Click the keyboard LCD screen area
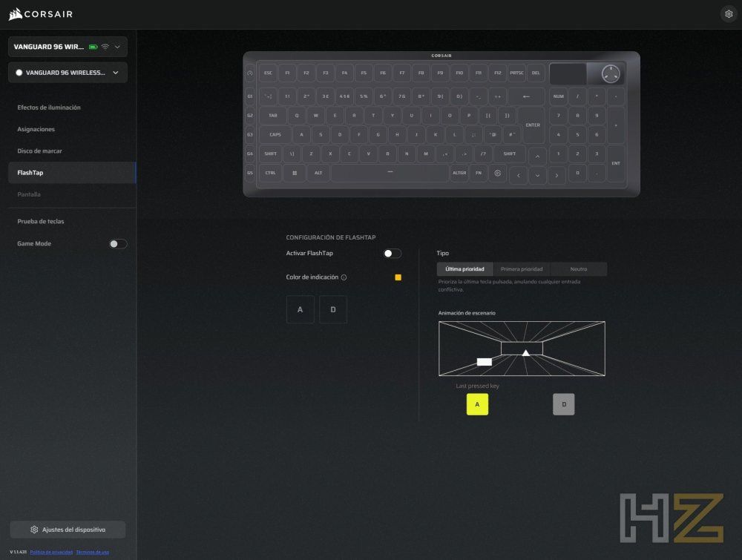This screenshot has height=560, width=742. [x=568, y=73]
